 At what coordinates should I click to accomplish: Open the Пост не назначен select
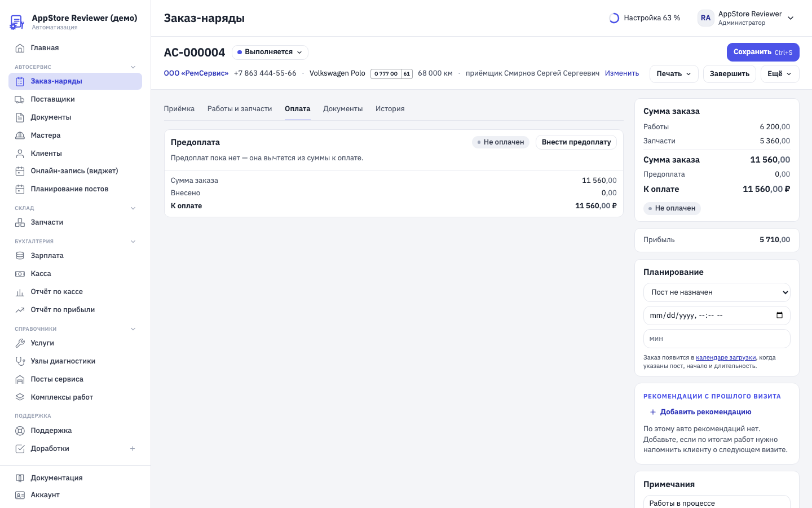coord(717,292)
